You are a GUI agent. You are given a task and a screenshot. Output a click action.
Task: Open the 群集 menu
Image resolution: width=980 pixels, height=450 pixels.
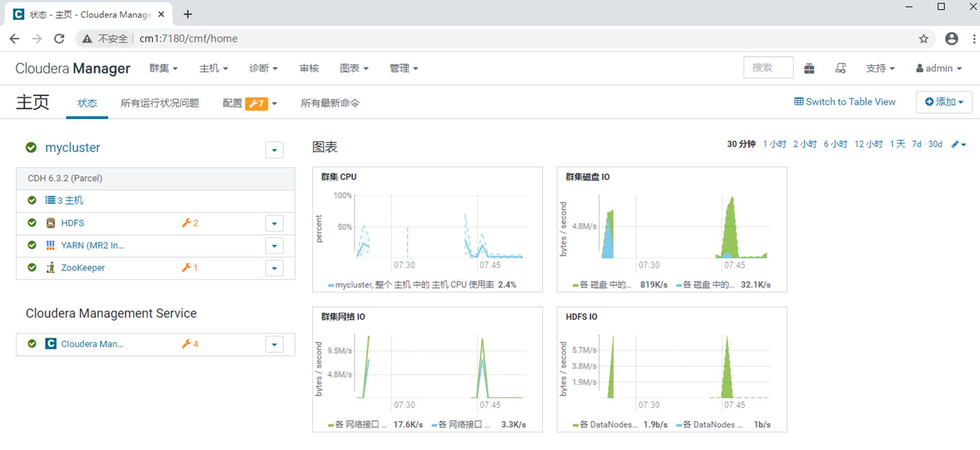pyautogui.click(x=163, y=69)
